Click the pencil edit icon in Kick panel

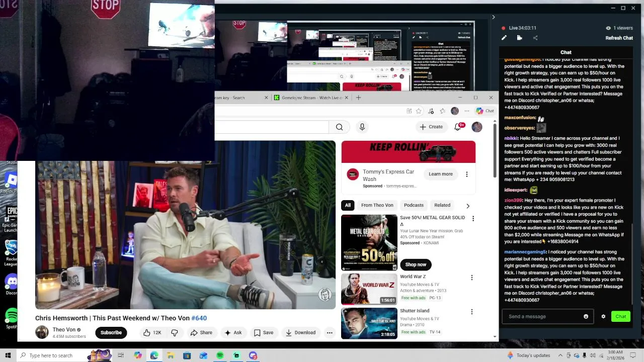(504, 38)
